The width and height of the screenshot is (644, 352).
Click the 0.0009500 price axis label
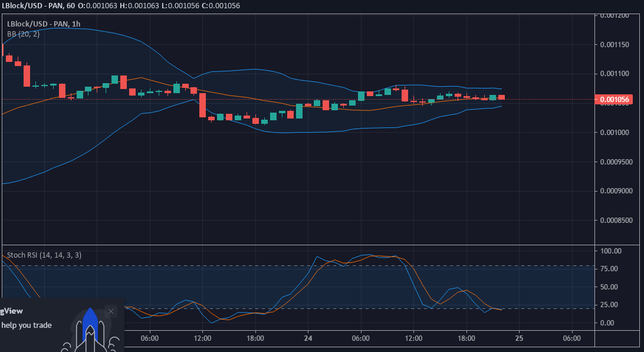click(616, 162)
